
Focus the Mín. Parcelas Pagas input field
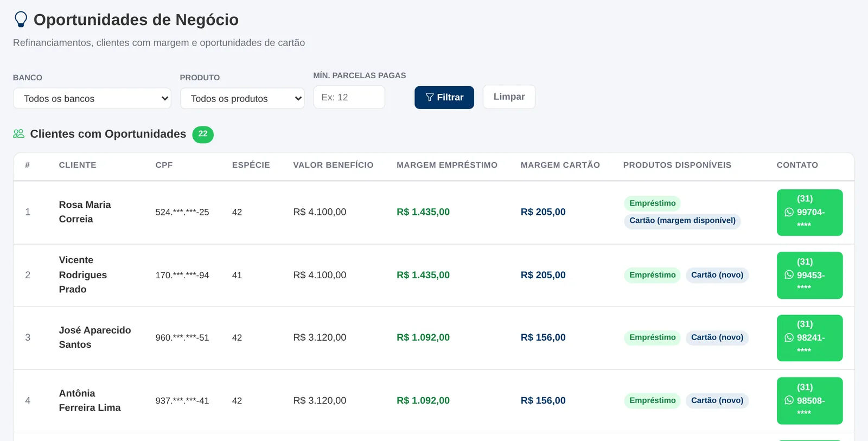(349, 97)
